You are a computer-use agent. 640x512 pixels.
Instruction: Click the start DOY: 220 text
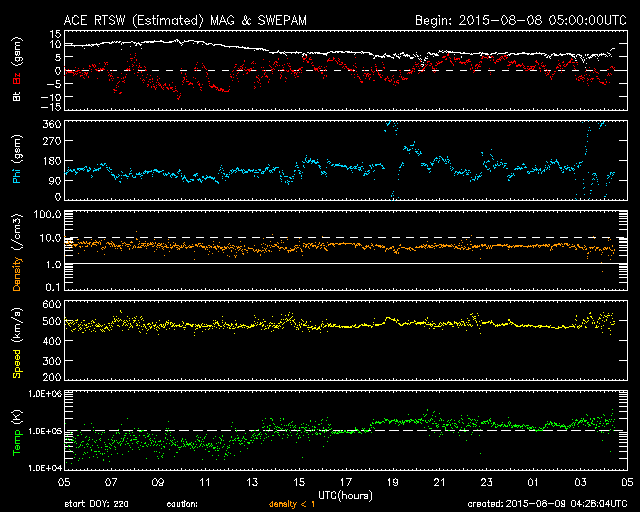tap(95, 504)
